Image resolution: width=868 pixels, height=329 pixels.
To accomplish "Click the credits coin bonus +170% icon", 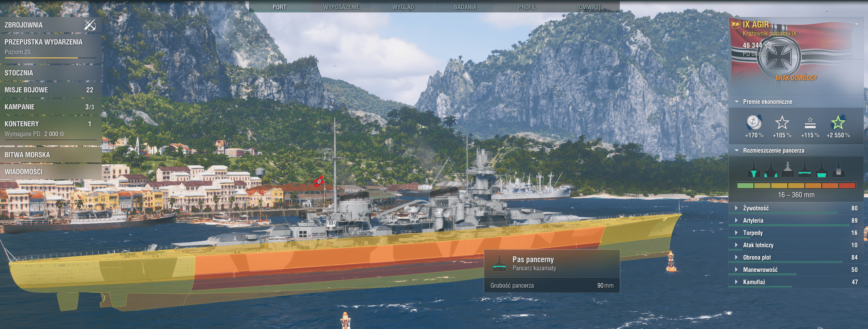I will 754,123.
